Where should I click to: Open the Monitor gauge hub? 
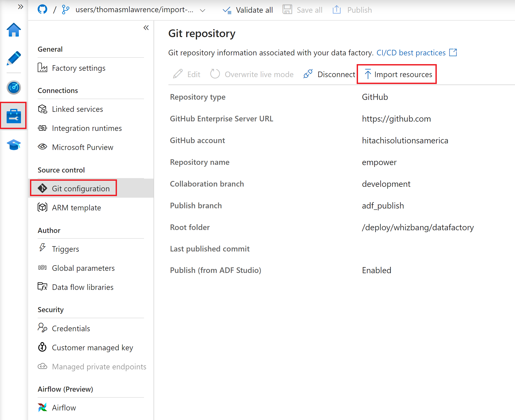[14, 87]
